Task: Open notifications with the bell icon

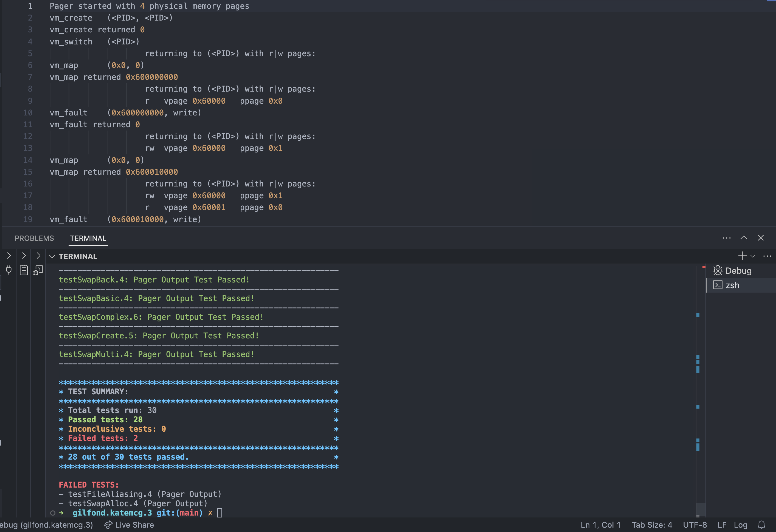Action: coord(761,525)
